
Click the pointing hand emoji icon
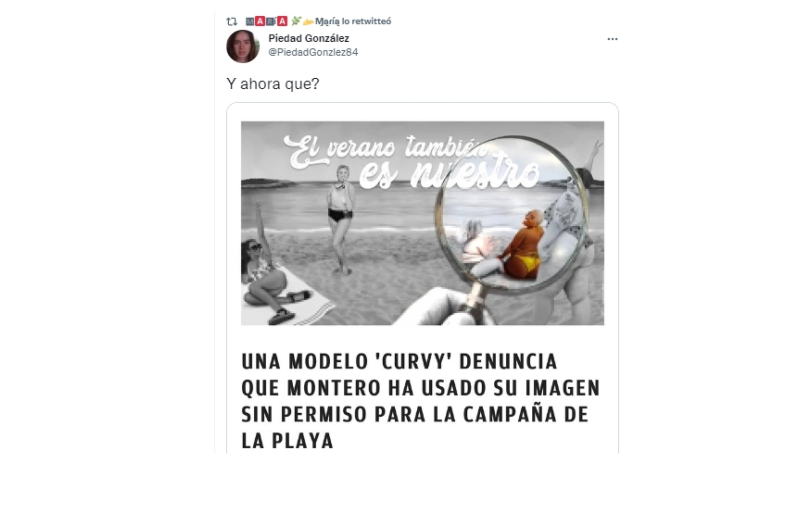point(308,22)
